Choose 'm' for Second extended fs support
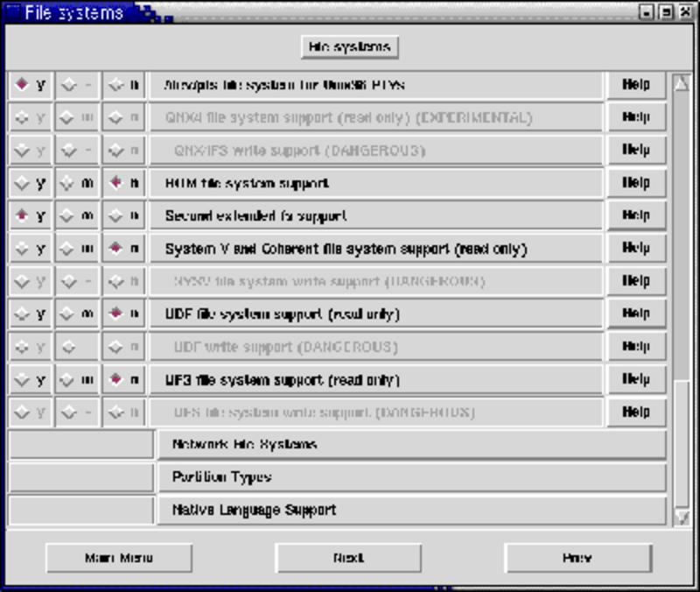700x592 pixels. pos(77,215)
